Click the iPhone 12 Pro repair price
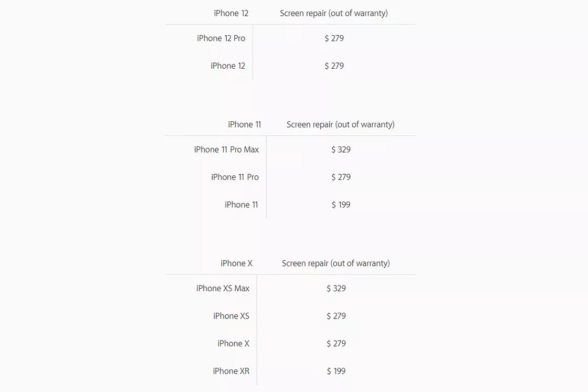This screenshot has width=588, height=392. click(x=334, y=38)
